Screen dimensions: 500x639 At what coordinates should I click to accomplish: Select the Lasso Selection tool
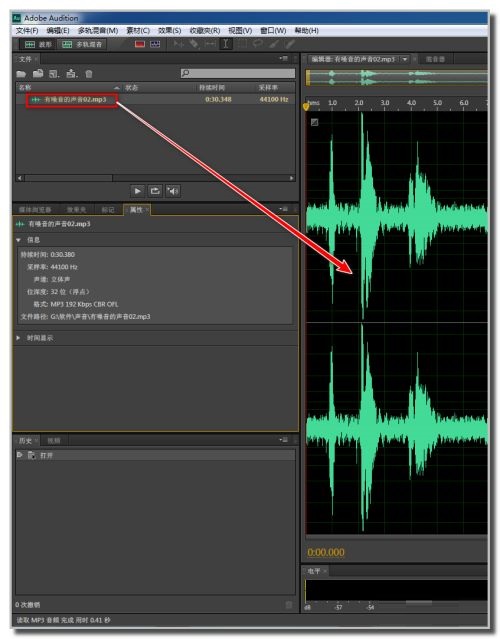click(258, 44)
